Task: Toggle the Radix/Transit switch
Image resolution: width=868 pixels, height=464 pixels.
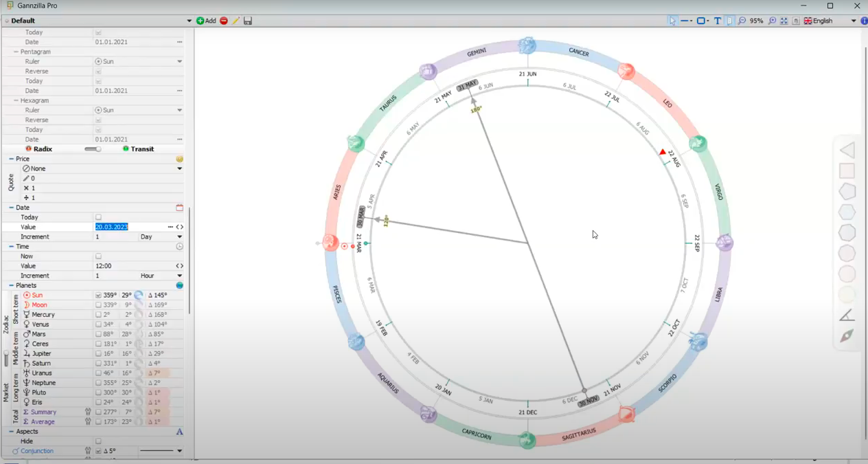Action: pos(93,148)
